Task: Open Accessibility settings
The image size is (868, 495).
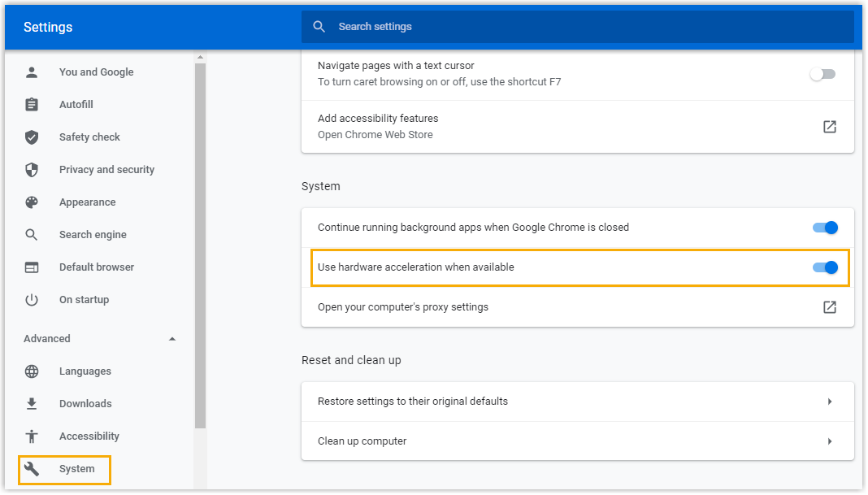Action: pyautogui.click(x=89, y=436)
